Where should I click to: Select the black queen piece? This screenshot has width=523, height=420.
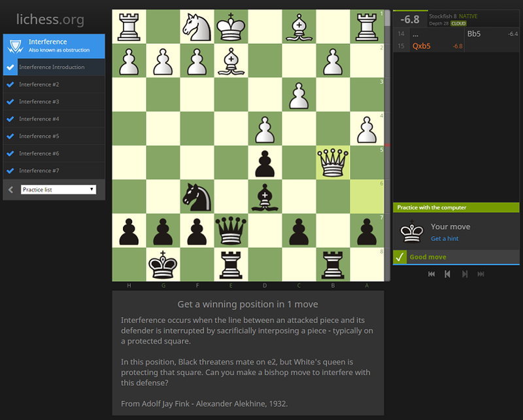click(231, 230)
